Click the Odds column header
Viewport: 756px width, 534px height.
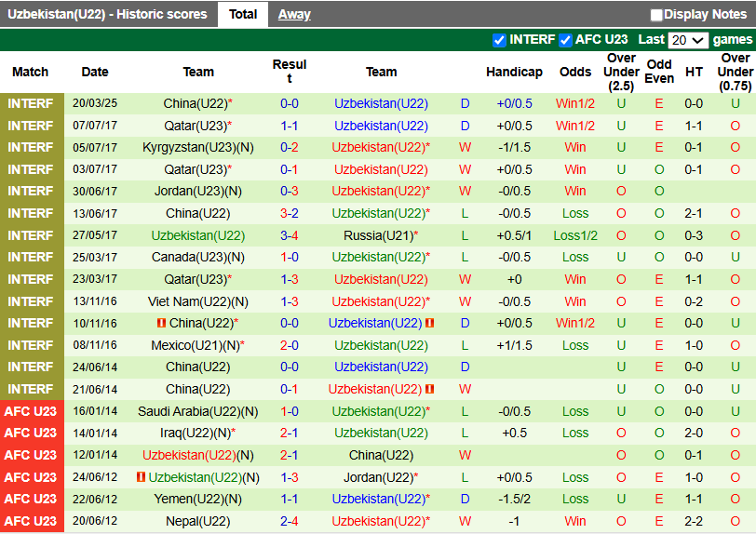575,72
